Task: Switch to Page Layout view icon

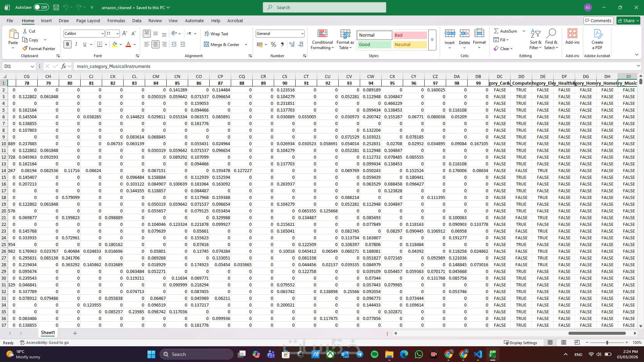Action: pos(563,343)
